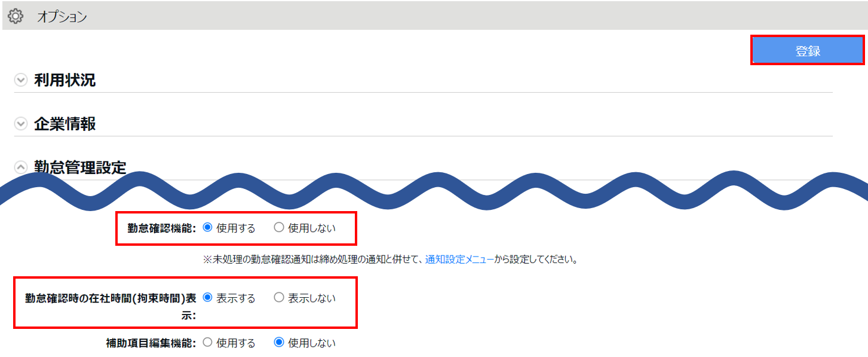Screen dimensions: 868x357
Task: Click the 勤怠確認機能 label
Action: pos(162,228)
